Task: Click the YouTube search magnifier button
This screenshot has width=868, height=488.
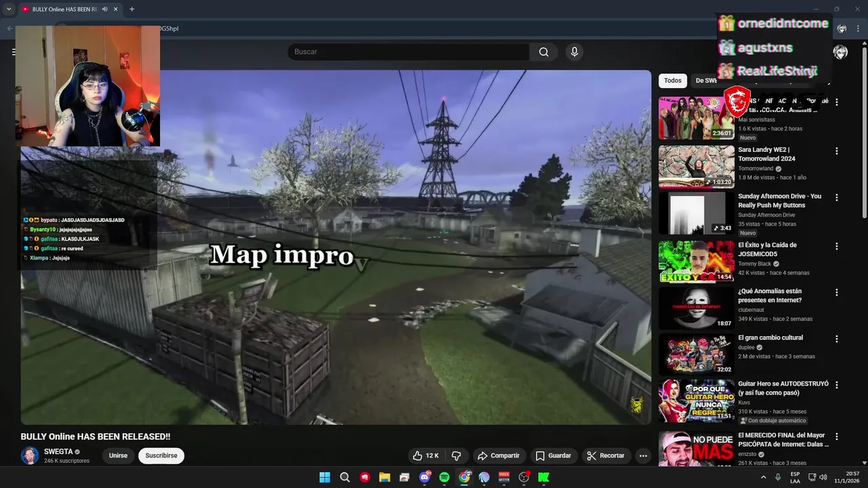Action: pos(544,52)
